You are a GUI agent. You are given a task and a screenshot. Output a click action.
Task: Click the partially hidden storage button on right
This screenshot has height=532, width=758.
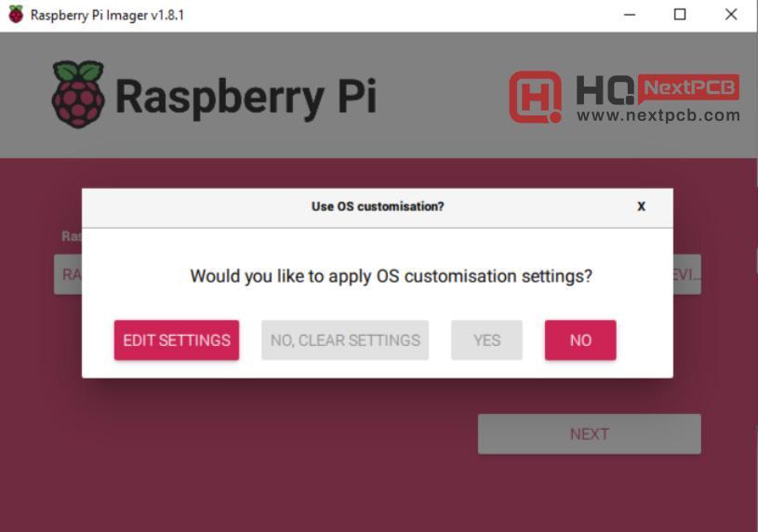pyautogui.click(x=687, y=274)
